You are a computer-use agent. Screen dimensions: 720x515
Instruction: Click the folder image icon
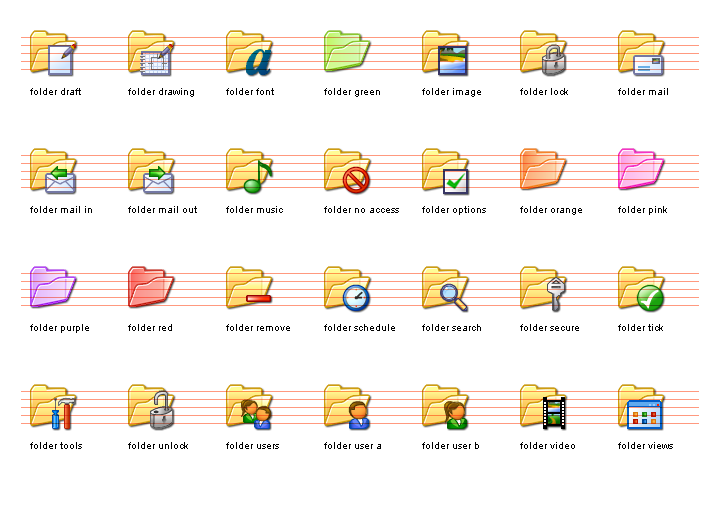pos(445,53)
